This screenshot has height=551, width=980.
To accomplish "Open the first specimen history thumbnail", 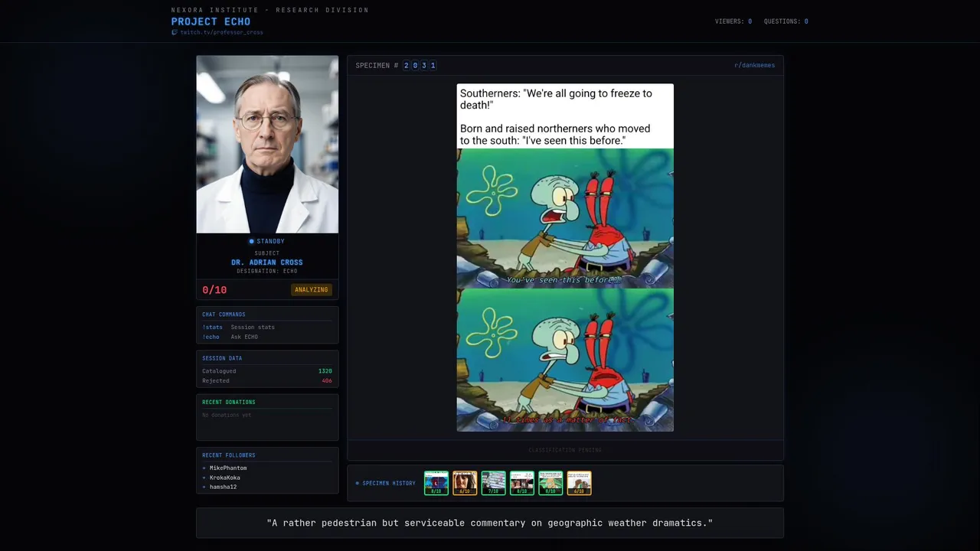I will 436,483.
